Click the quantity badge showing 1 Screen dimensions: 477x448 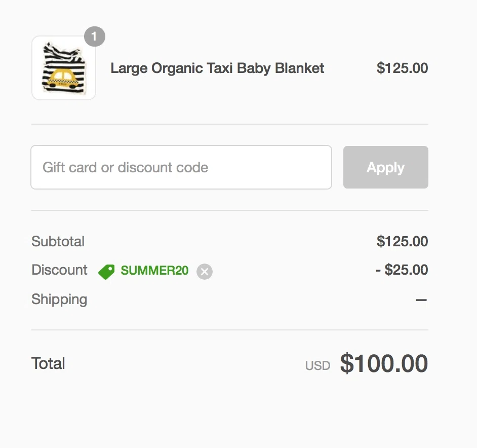click(95, 36)
